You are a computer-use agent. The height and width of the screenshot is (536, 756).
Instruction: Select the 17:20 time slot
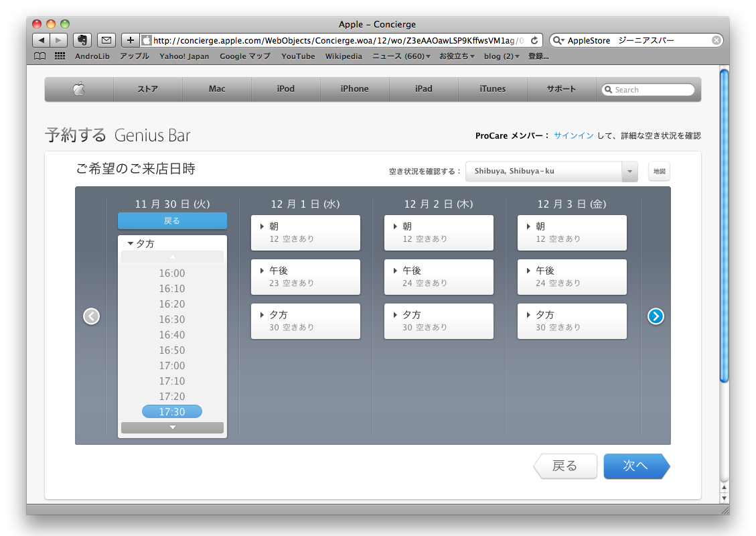coord(172,397)
